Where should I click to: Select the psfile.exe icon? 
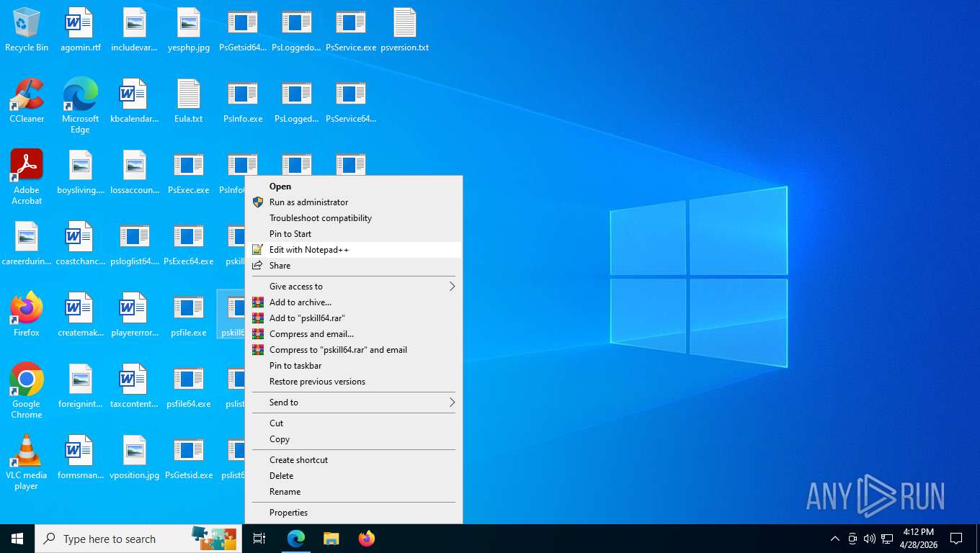point(188,315)
